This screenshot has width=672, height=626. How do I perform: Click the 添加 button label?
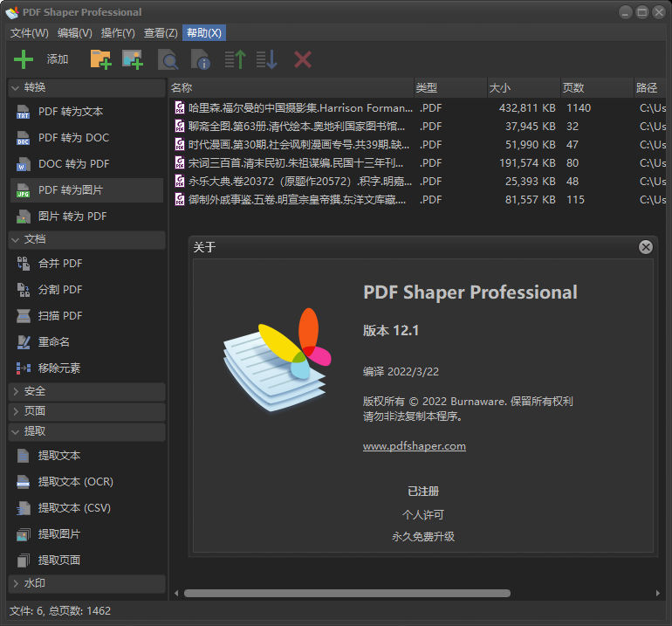[58, 59]
